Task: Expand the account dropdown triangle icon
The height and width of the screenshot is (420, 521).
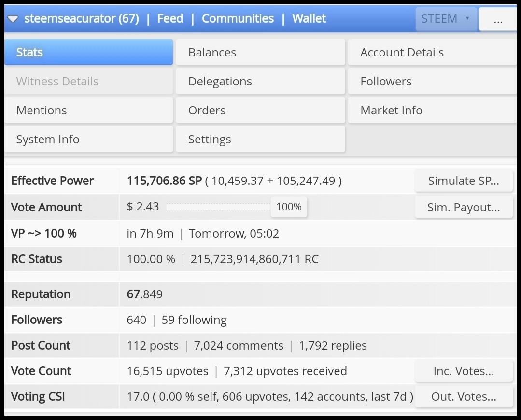Action: click(x=13, y=19)
